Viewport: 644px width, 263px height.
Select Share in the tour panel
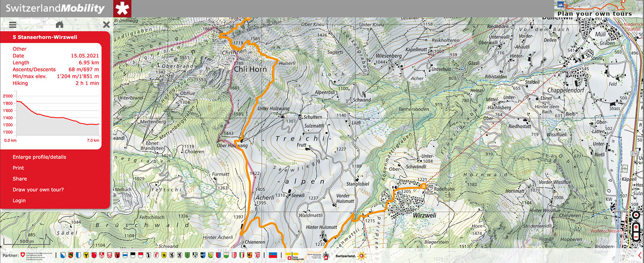click(20, 179)
